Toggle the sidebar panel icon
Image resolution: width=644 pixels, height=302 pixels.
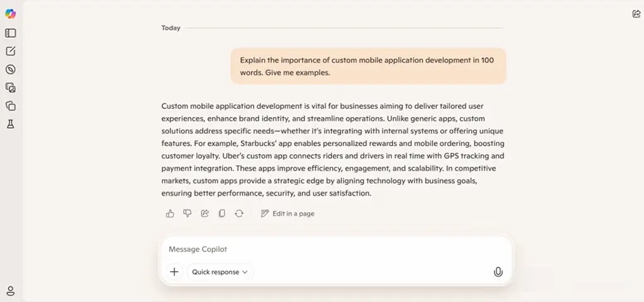(x=10, y=33)
